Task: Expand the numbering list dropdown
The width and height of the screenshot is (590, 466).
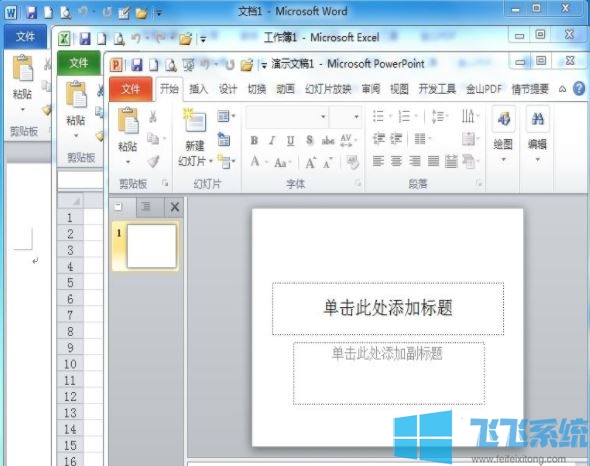Action: [x=416, y=116]
